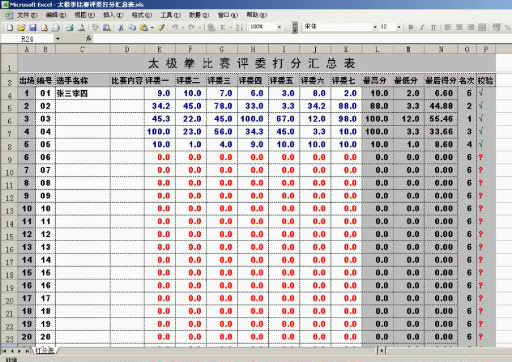This screenshot has height=362, width=512.
Task: Click the Sort Ascending icon
Action: click(239, 28)
